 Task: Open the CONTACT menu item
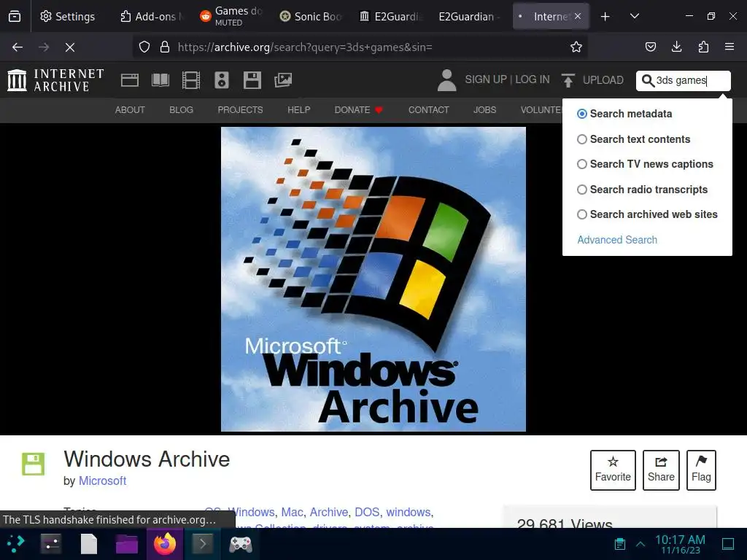click(x=428, y=110)
